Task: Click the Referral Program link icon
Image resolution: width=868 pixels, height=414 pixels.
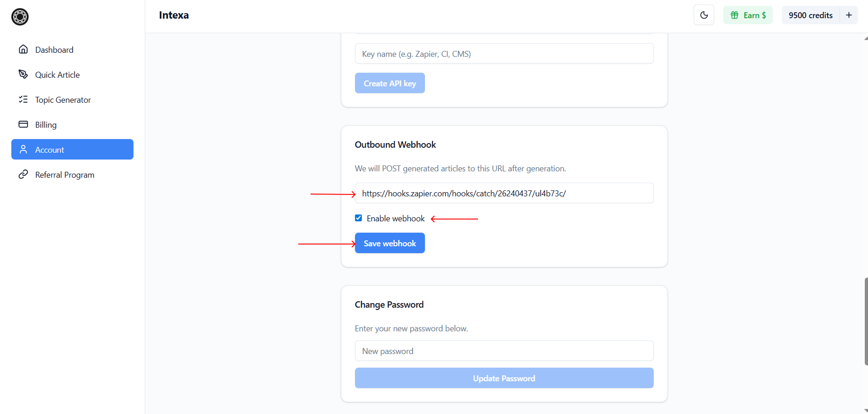Action: [23, 175]
